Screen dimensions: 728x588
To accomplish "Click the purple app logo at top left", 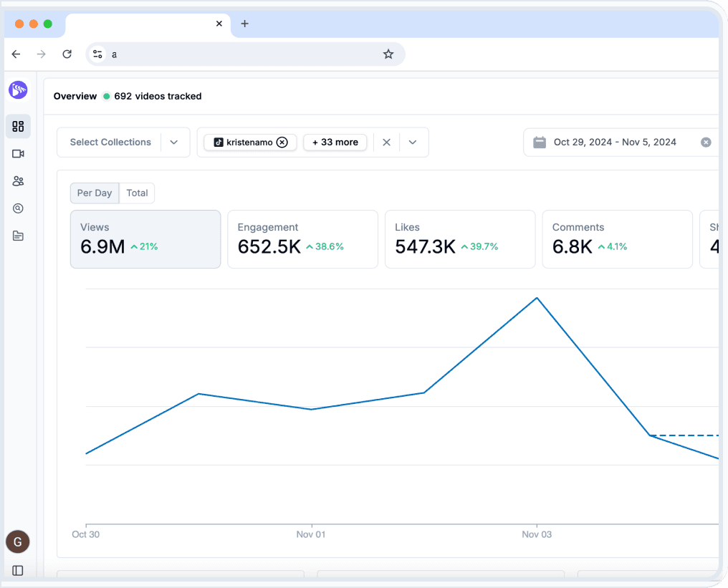I will click(x=18, y=90).
